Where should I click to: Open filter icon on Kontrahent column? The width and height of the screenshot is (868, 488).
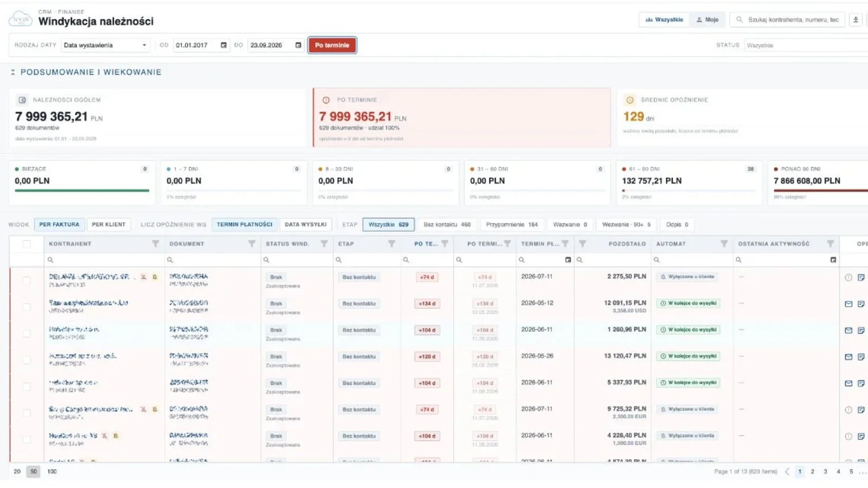coord(155,243)
